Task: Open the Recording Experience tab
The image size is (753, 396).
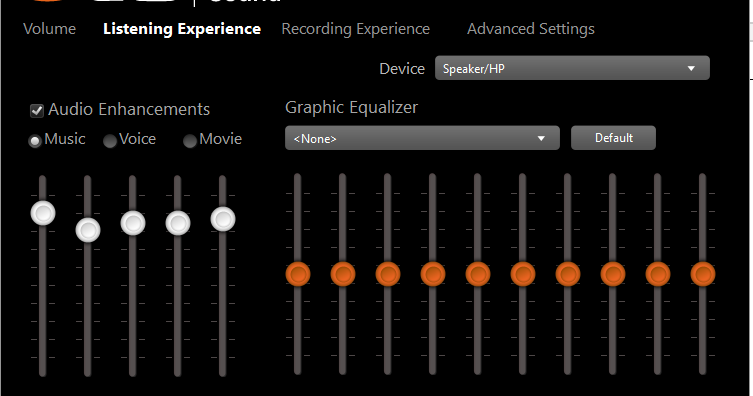Action: [355, 29]
